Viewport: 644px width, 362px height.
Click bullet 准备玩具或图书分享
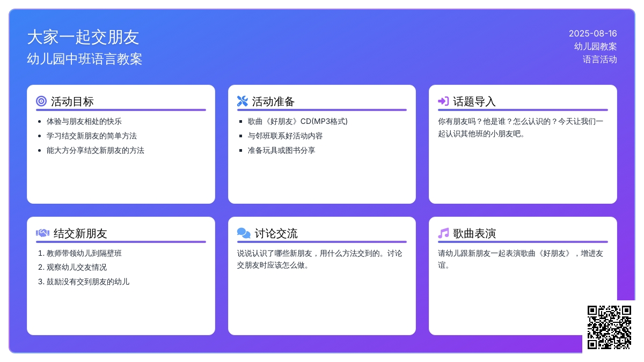(x=282, y=150)
